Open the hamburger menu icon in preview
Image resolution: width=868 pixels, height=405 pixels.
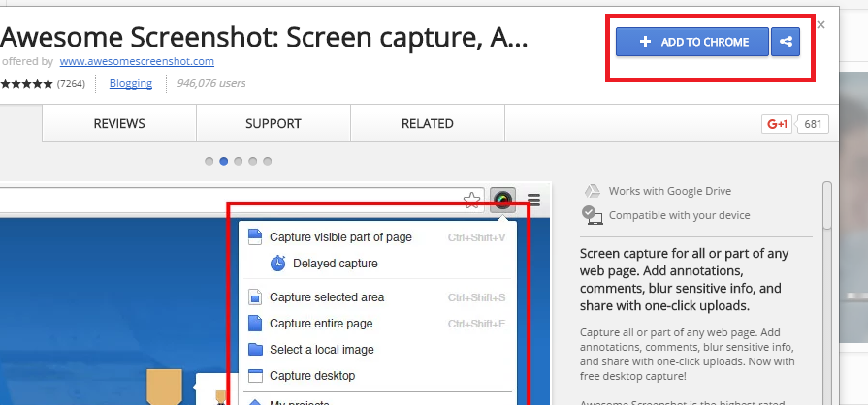tap(533, 200)
